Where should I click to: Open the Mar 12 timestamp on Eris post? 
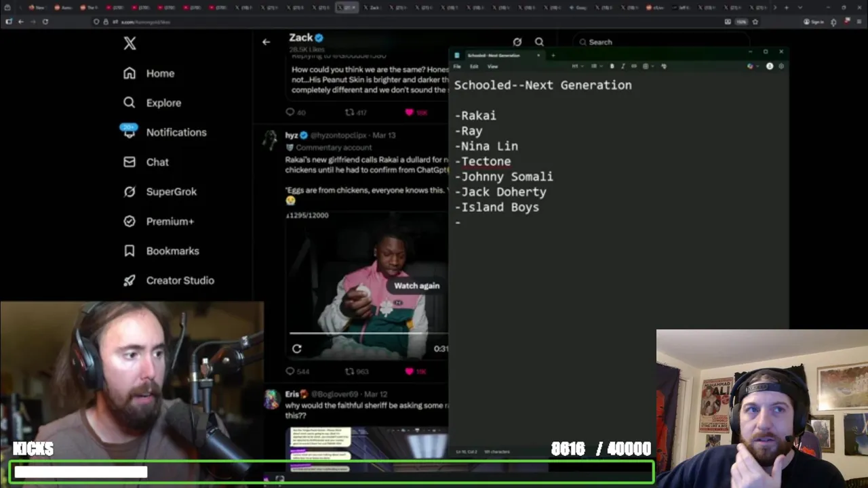tap(375, 394)
